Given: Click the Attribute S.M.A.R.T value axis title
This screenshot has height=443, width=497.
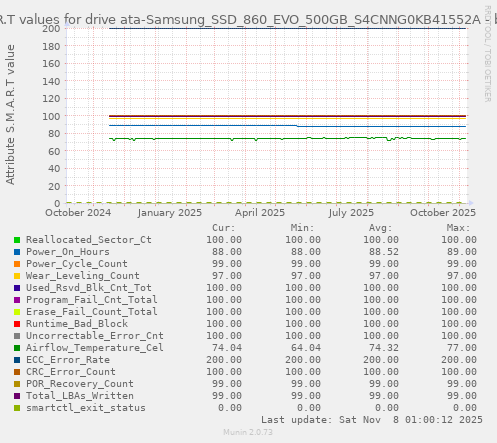Looking at the screenshot, I should [x=10, y=115].
